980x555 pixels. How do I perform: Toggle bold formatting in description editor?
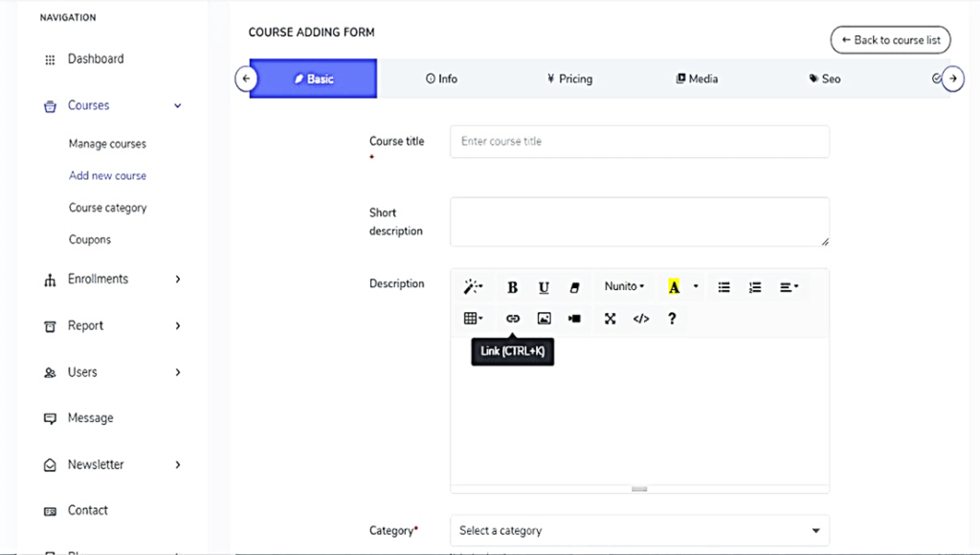(x=513, y=287)
